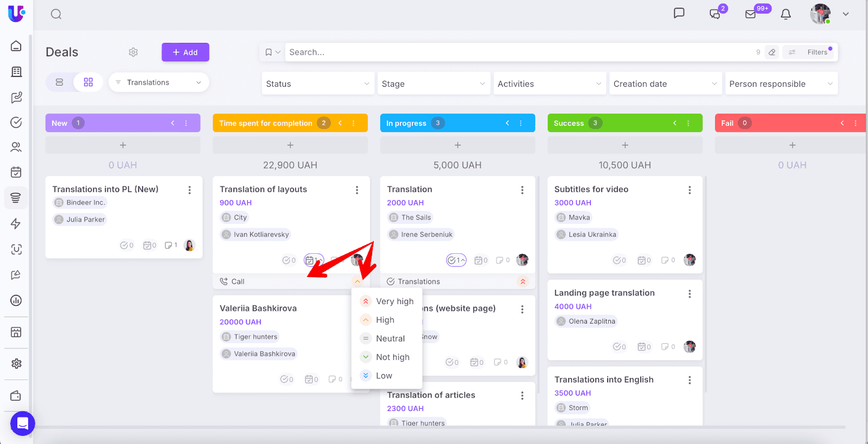The width and height of the screenshot is (868, 444).
Task: Open comments with 2 unread badge
Action: [x=716, y=14]
